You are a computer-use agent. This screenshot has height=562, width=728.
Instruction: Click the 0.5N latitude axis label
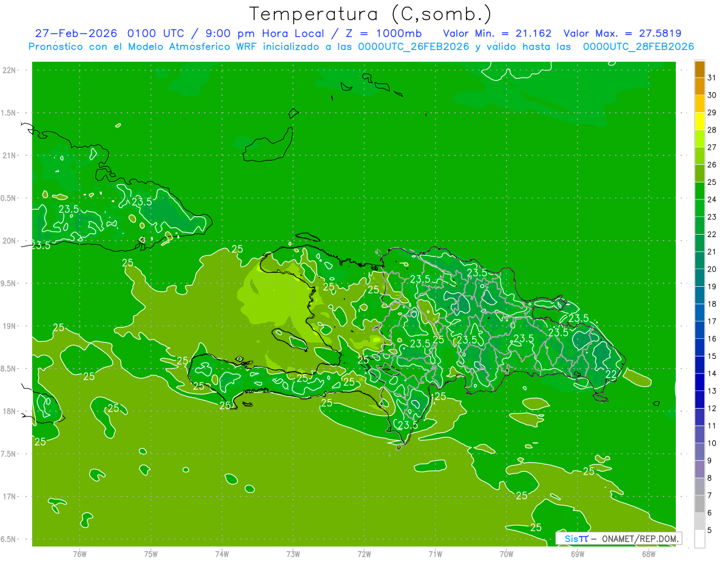pyautogui.click(x=8, y=199)
